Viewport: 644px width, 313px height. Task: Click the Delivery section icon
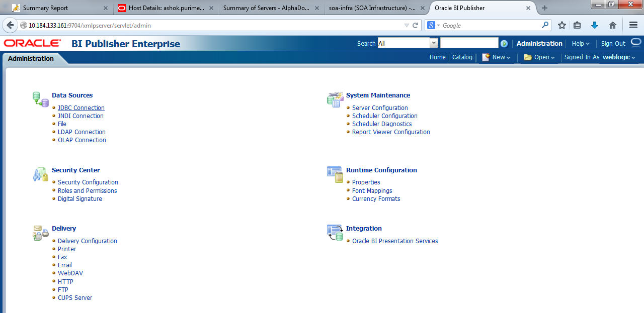[x=41, y=233]
